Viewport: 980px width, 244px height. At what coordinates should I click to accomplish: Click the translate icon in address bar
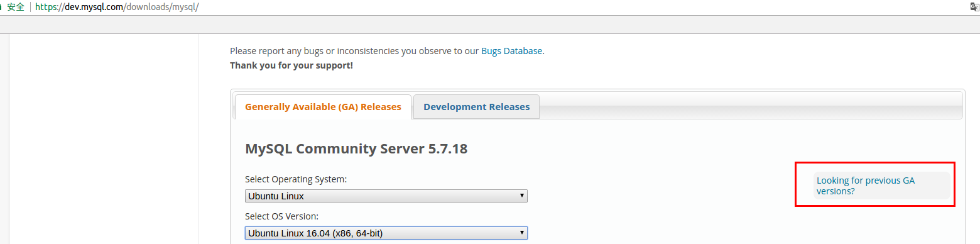pyautogui.click(x=975, y=7)
